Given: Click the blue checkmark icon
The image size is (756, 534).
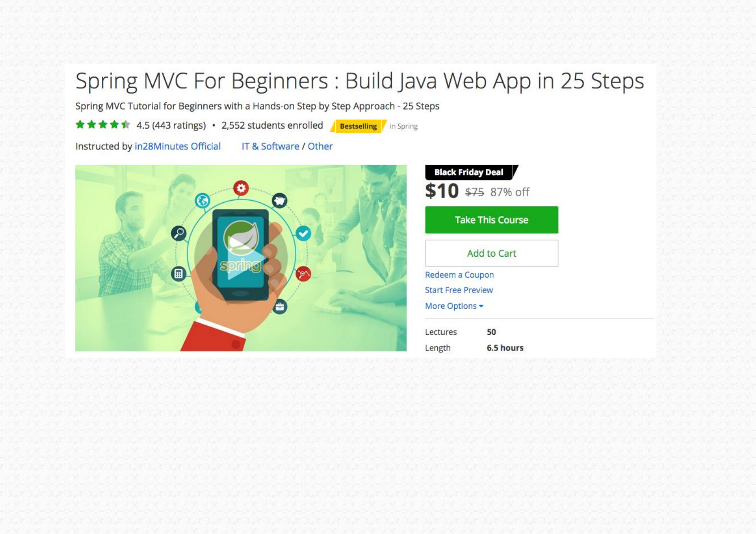Looking at the screenshot, I should (x=303, y=233).
